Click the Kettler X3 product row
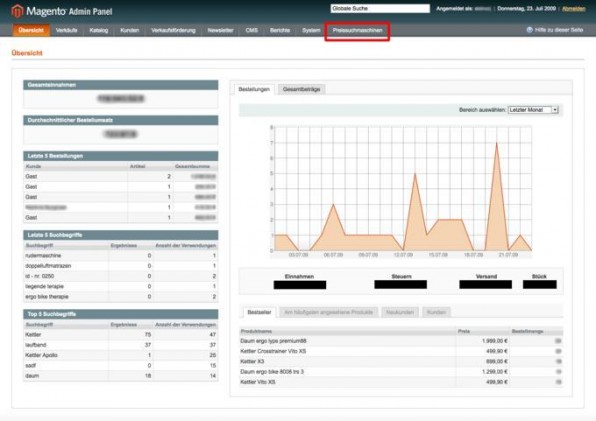The image size is (596, 421). [401, 362]
